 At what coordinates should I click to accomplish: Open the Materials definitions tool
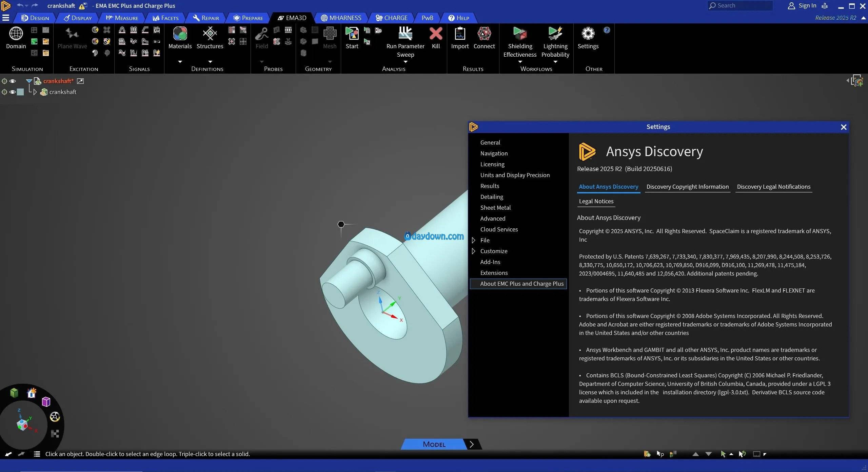(180, 33)
